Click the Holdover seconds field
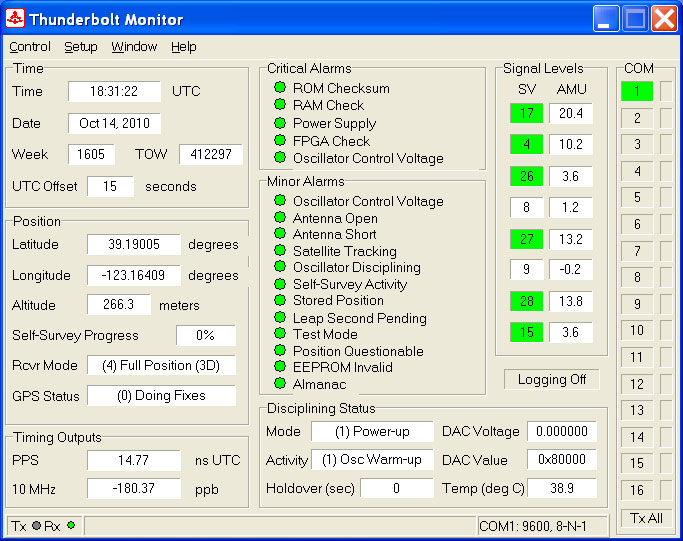 [397, 488]
